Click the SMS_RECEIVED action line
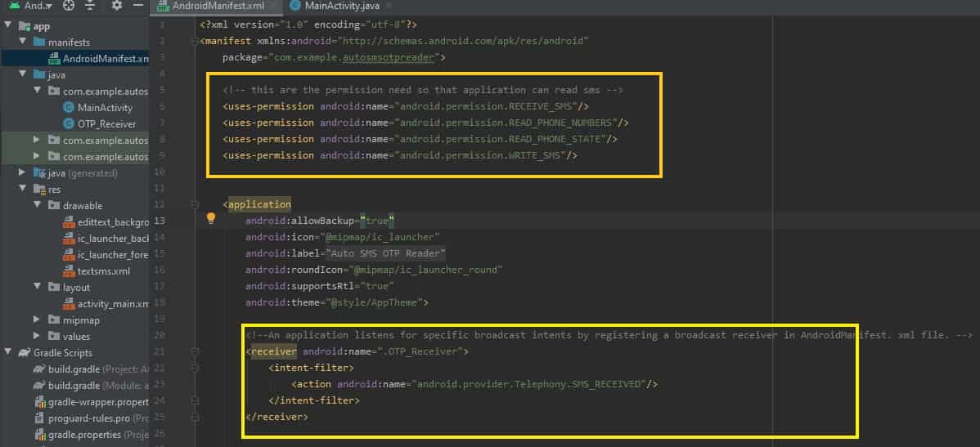The image size is (980, 447). pos(474,385)
